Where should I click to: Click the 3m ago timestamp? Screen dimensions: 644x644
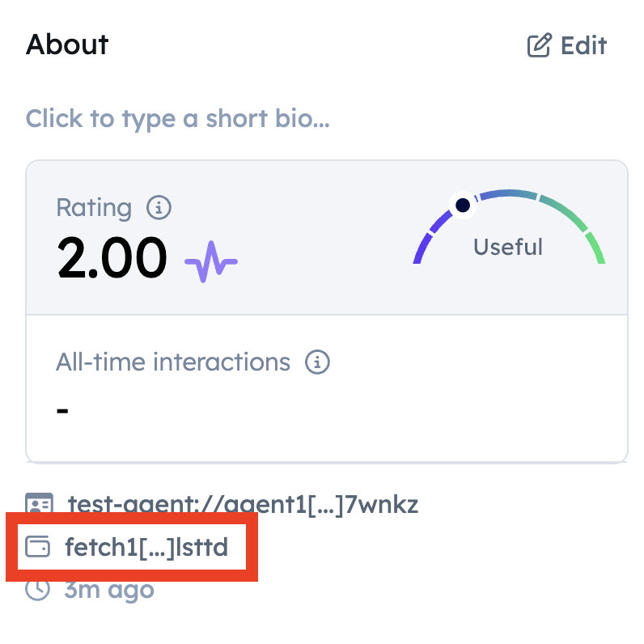[x=109, y=590]
